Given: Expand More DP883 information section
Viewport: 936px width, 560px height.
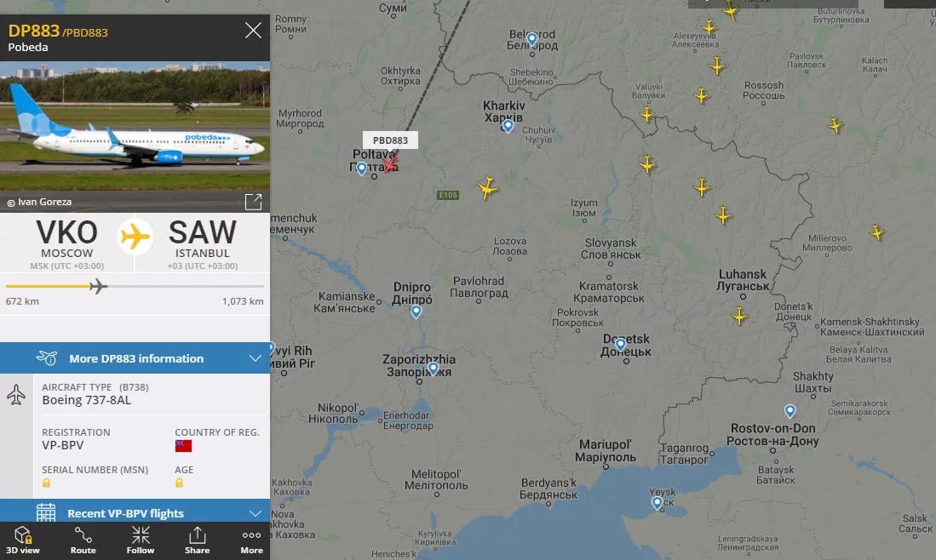Looking at the screenshot, I should coord(135,357).
